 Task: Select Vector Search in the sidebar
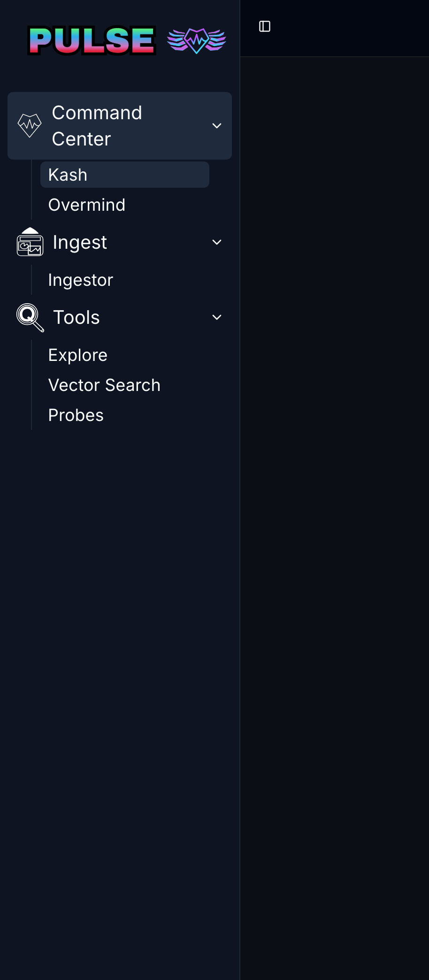[104, 385]
